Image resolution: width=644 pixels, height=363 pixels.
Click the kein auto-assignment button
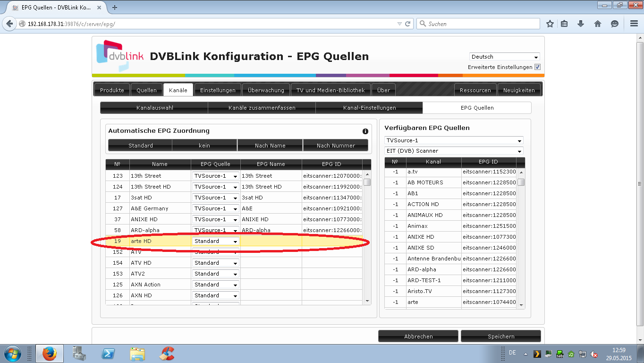coord(204,146)
